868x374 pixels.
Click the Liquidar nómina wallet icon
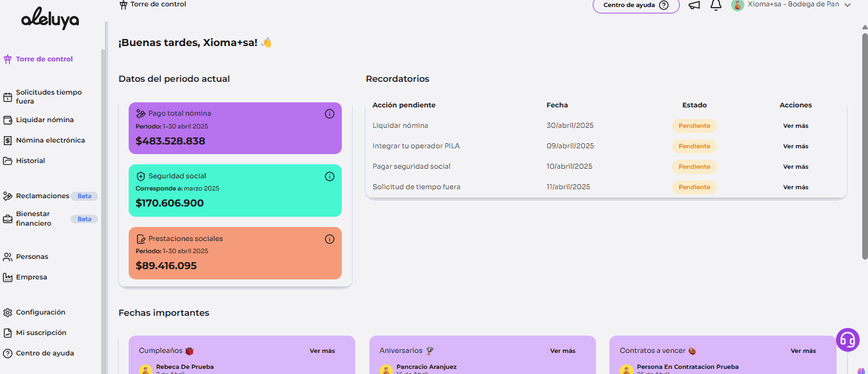(8, 120)
